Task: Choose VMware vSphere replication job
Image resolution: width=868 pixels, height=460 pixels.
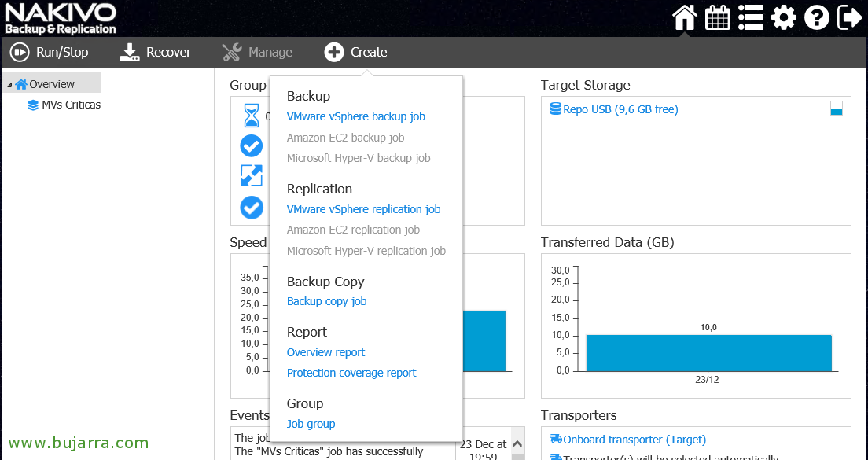Action: (x=364, y=209)
